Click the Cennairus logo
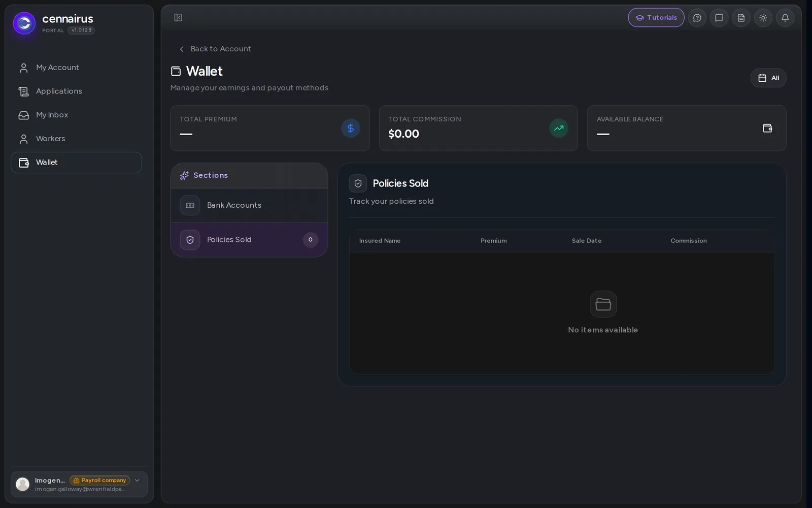 pos(24,23)
